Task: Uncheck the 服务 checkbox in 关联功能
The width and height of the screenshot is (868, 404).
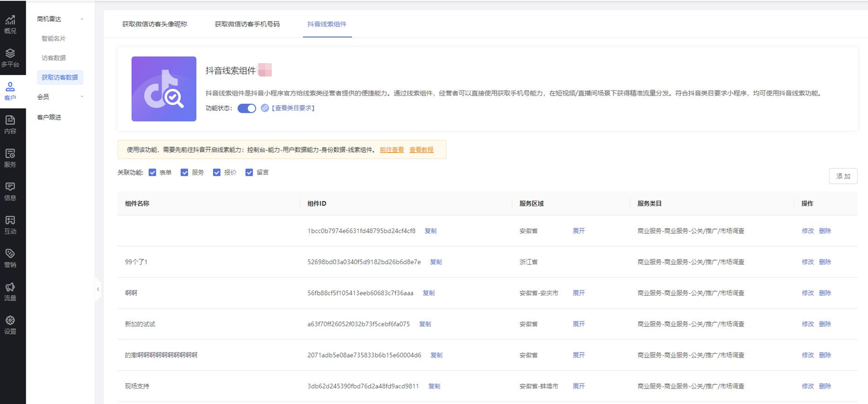Action: click(185, 173)
